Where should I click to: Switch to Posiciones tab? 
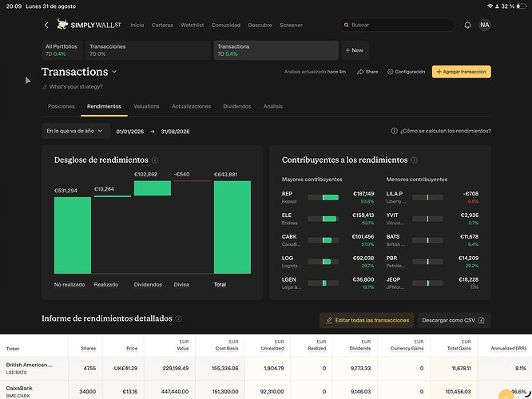61,106
